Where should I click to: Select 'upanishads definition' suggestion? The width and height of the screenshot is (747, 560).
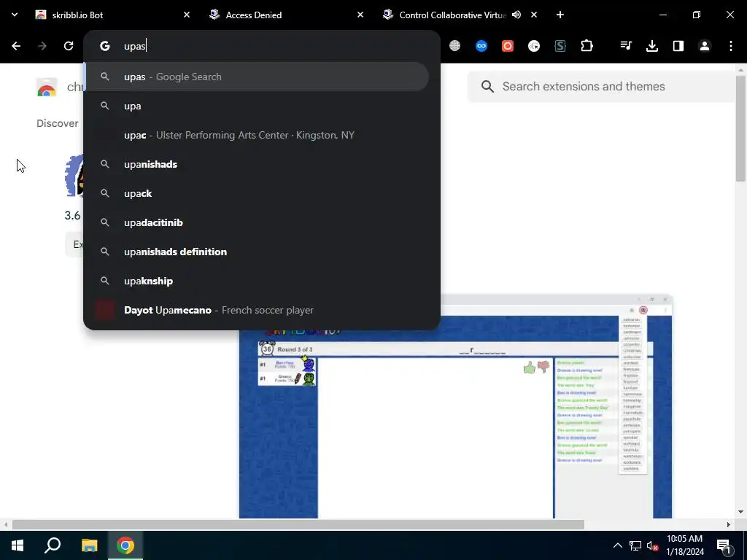[x=258, y=252]
